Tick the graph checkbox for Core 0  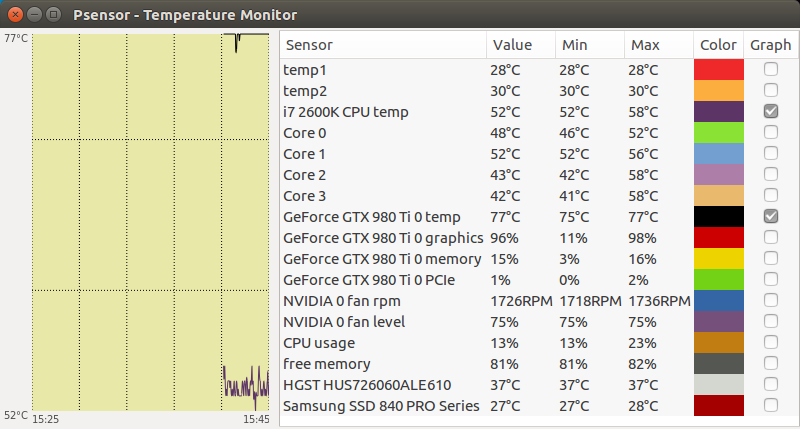pos(770,132)
